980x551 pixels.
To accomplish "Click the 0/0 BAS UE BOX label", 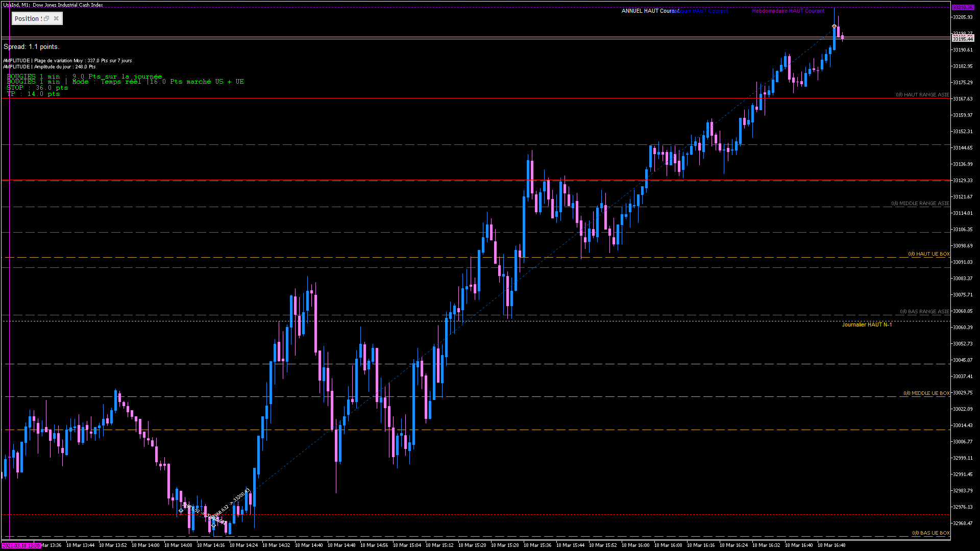I will (930, 533).
